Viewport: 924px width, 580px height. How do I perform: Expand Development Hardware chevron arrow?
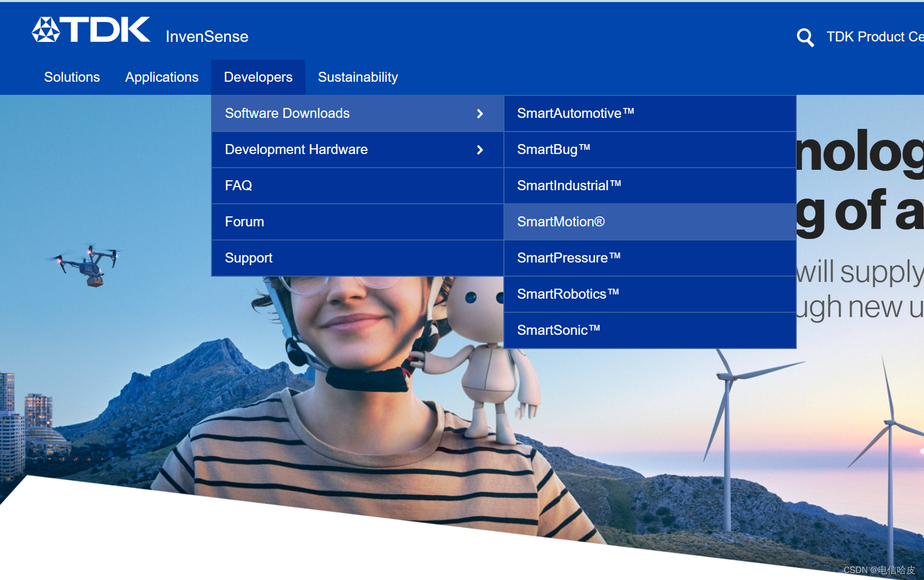[x=480, y=150]
